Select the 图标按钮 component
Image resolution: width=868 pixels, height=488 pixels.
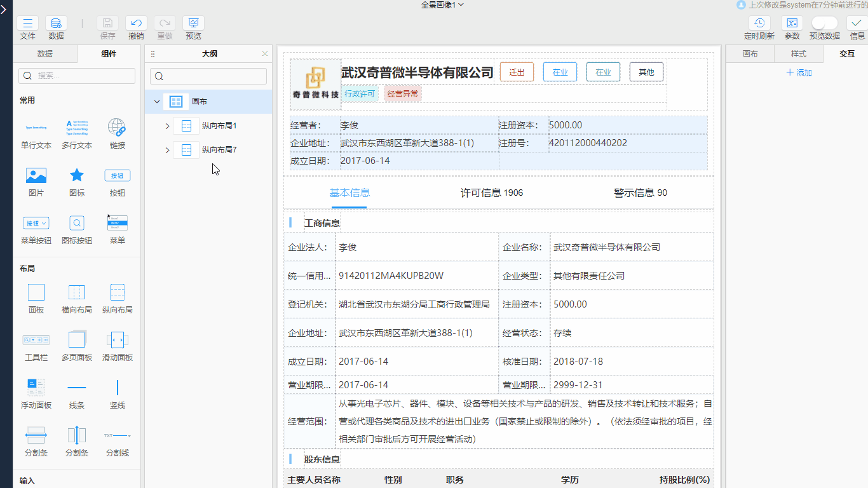(x=77, y=229)
